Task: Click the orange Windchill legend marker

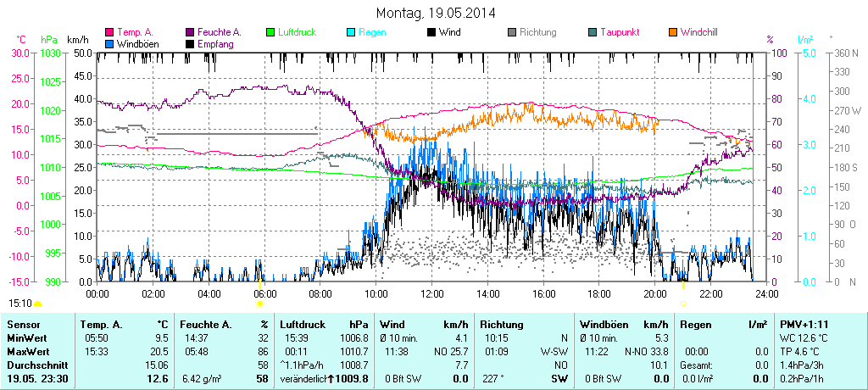Action: point(673,32)
